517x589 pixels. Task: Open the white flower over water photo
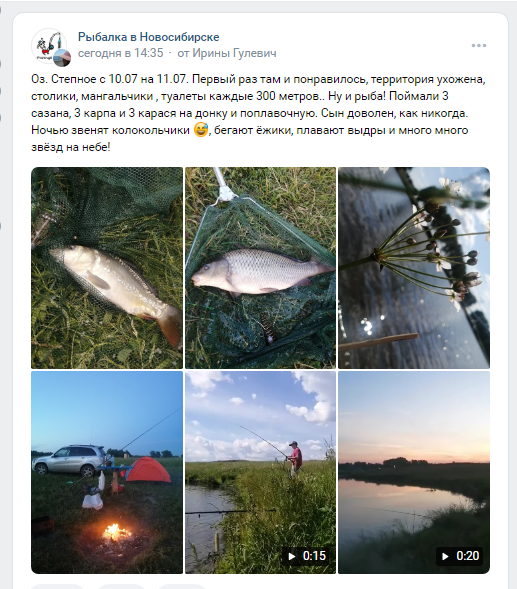[414, 267]
